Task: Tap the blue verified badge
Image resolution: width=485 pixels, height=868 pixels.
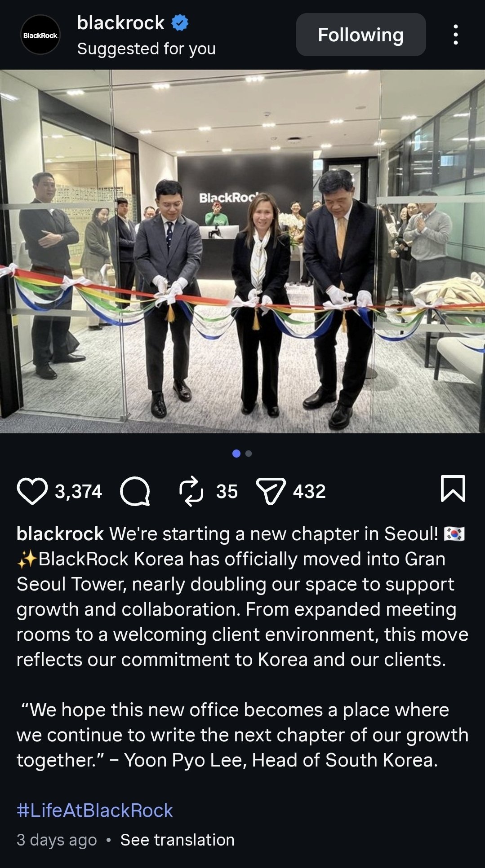Action: (x=180, y=23)
